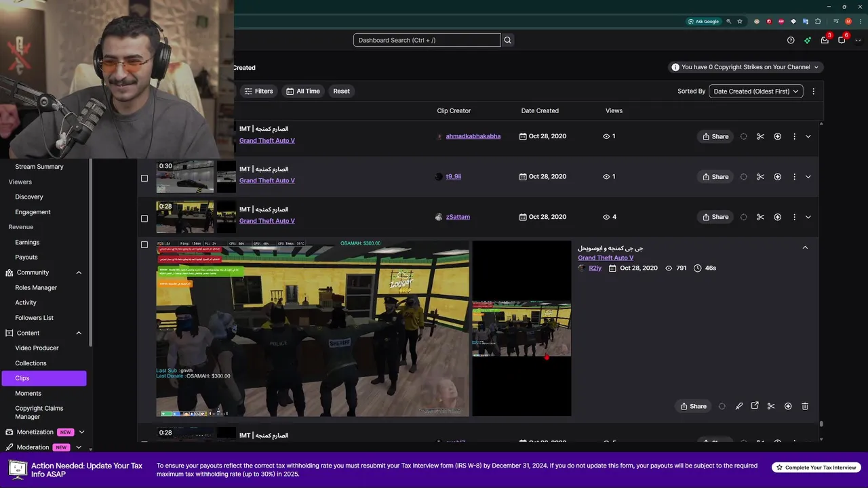
Task: Open Copyright Claims Manager in sidebar
Action: tap(39, 413)
